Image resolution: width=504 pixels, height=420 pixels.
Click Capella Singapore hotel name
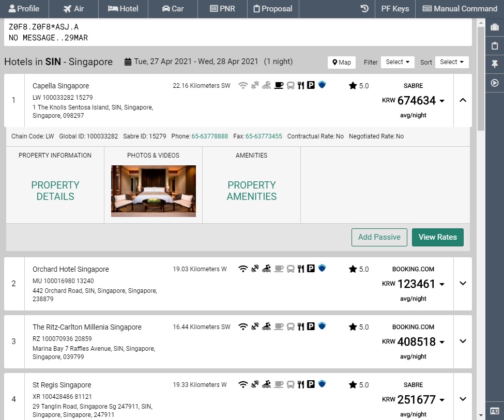click(61, 86)
